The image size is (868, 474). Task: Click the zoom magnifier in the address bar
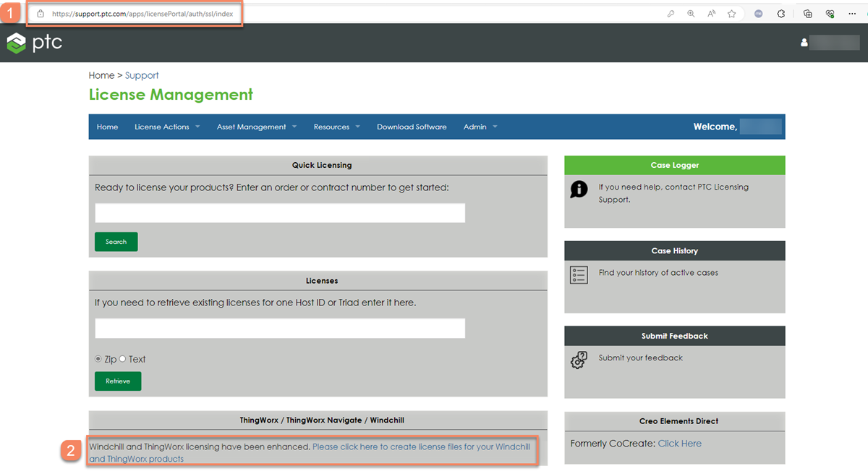[x=692, y=13]
